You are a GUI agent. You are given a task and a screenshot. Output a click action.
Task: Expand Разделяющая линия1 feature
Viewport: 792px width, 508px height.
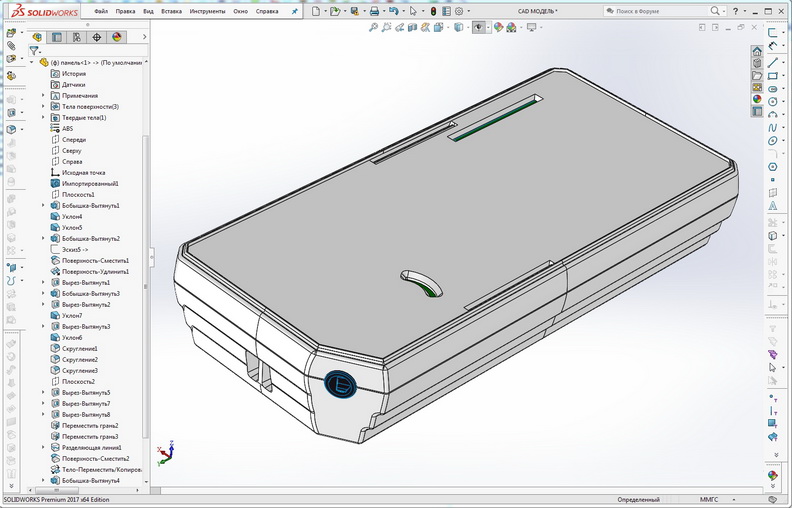[43, 447]
